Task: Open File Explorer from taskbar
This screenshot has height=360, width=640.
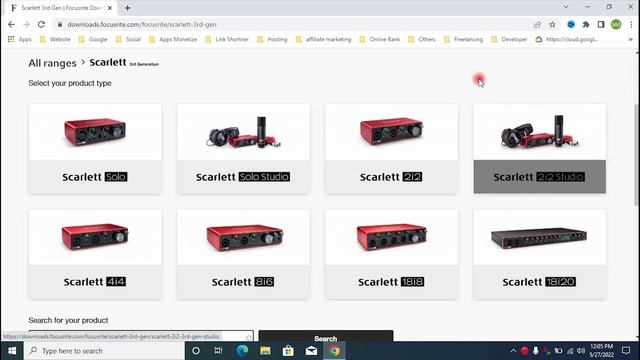Action: (265, 351)
